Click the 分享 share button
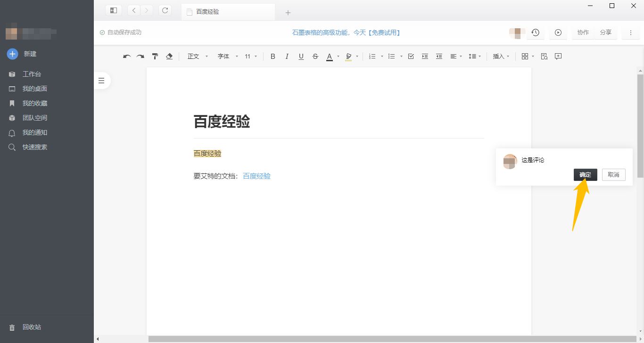 (x=606, y=33)
